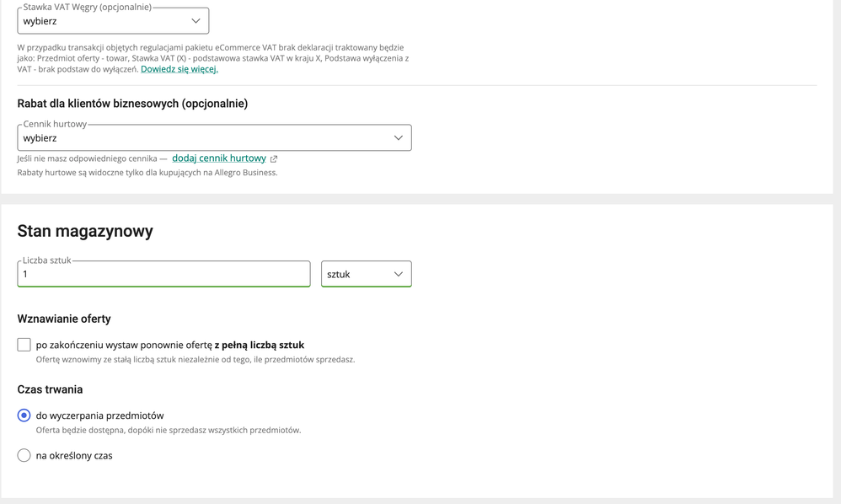This screenshot has height=504, width=841.
Task: Click the "na określony czas" label text
Action: (74, 456)
